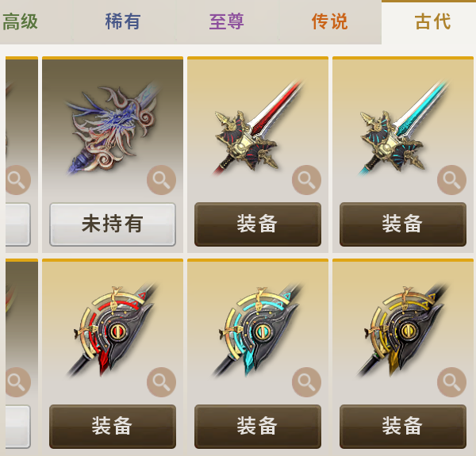
Task: Equip the cyan scythe with 装备
Action: click(258, 427)
